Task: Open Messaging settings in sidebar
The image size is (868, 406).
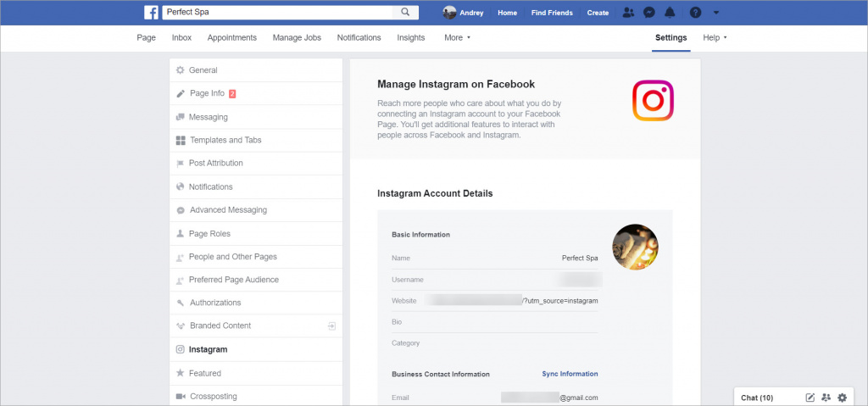Action: [x=256, y=118]
